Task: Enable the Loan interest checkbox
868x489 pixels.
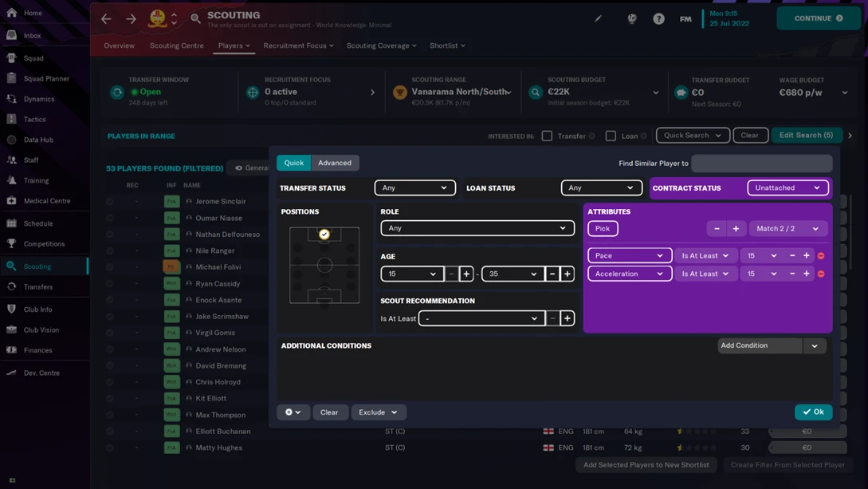Action: point(611,136)
